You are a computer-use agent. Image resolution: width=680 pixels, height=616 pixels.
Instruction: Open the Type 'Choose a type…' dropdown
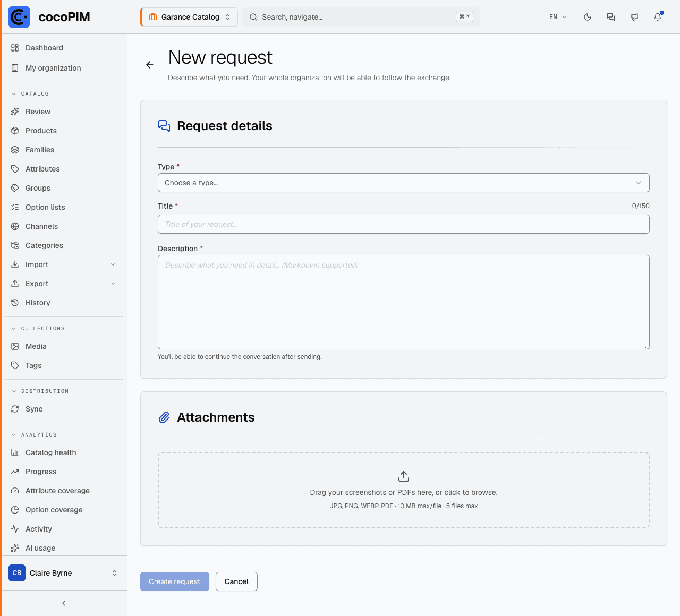pos(404,183)
